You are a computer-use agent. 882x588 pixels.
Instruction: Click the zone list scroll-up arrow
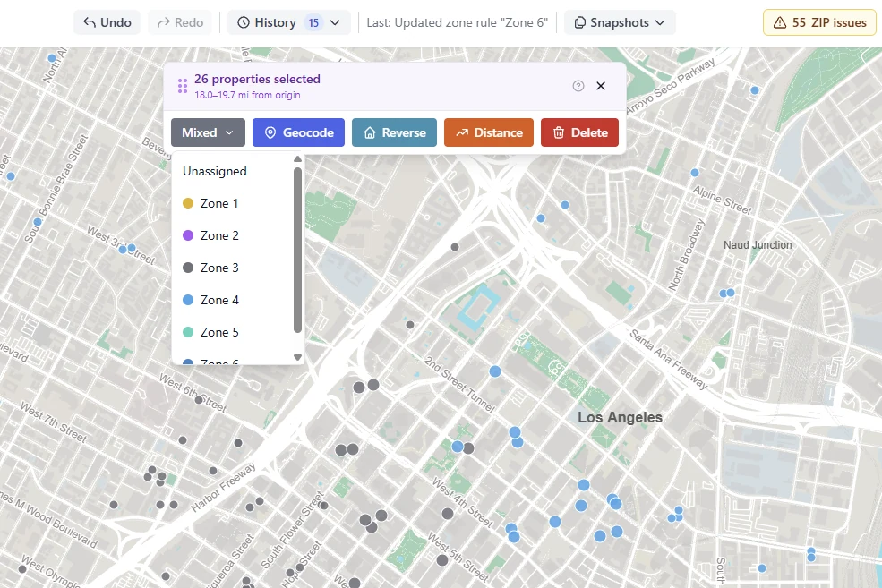297,159
